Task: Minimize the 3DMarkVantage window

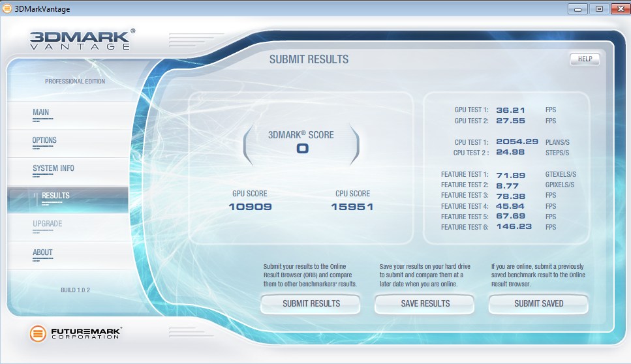Action: point(578,9)
